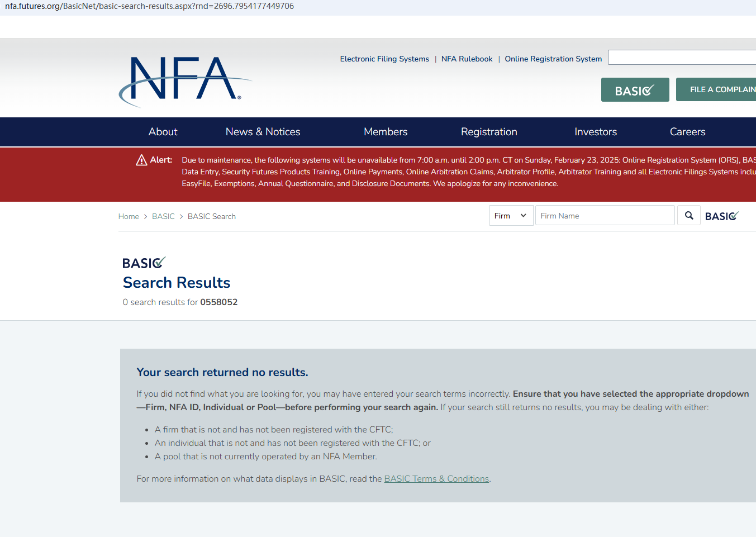This screenshot has height=537, width=756.
Task: Open the About menu
Action: click(163, 132)
